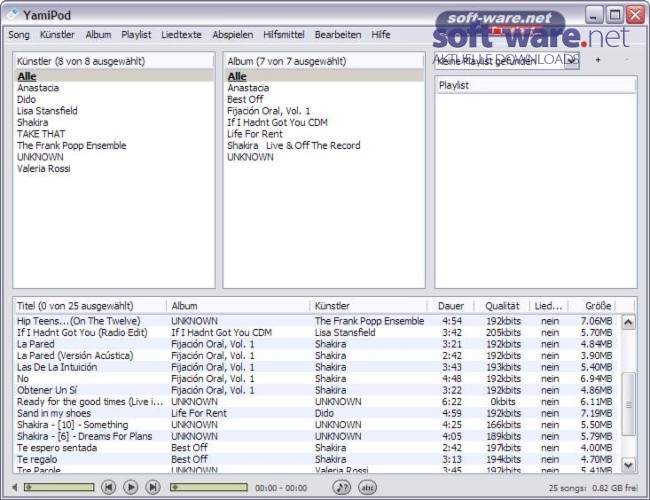Click the music note question icon
This screenshot has width=650, height=500.
tap(342, 487)
